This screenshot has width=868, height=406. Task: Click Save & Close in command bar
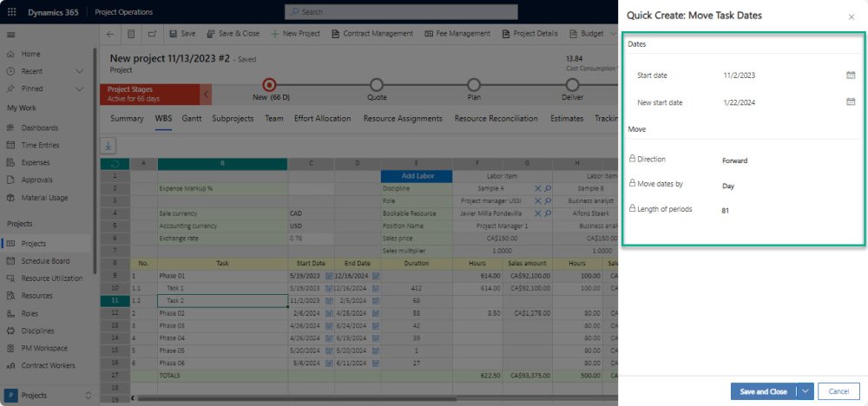coord(233,34)
